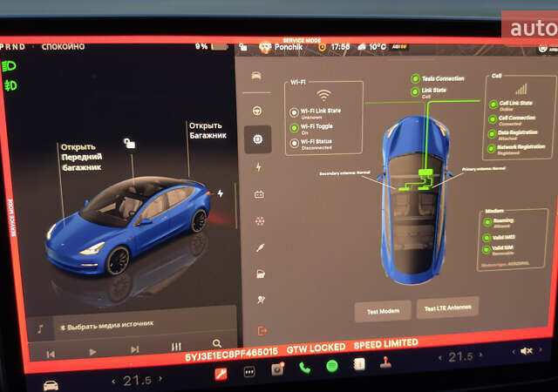Click the lock icon in top status bar

243,47
